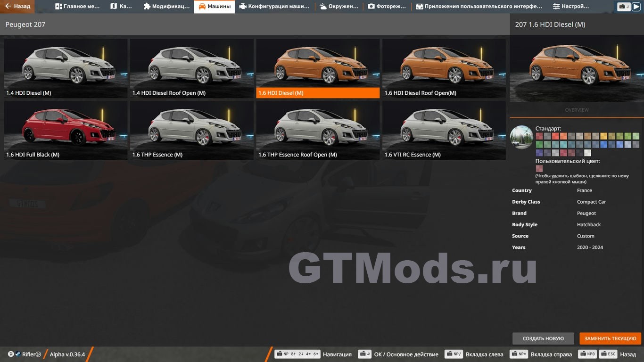The image size is (644, 362).
Task: Pick the red 1.6 HDI Full Black (M)
Action: 66,131
